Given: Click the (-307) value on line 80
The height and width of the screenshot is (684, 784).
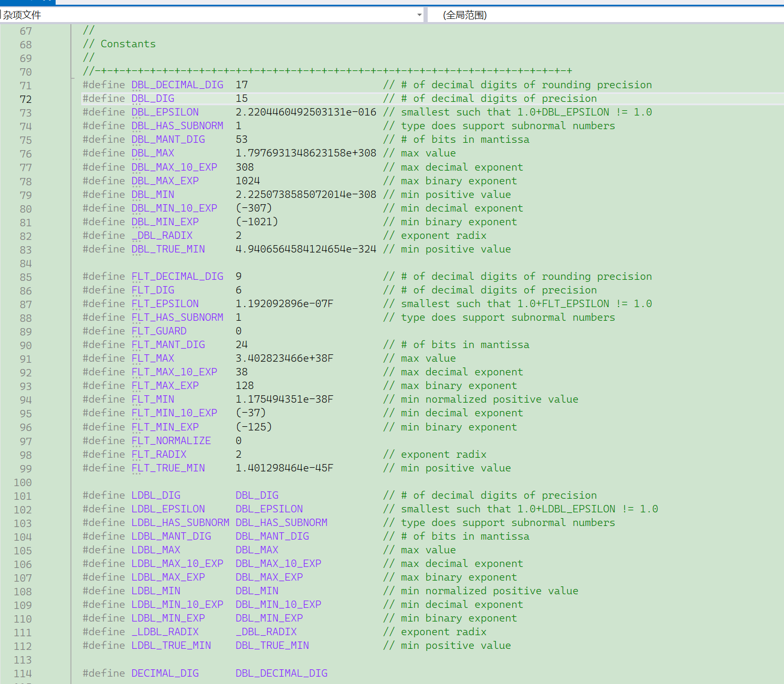Looking at the screenshot, I should [x=254, y=208].
